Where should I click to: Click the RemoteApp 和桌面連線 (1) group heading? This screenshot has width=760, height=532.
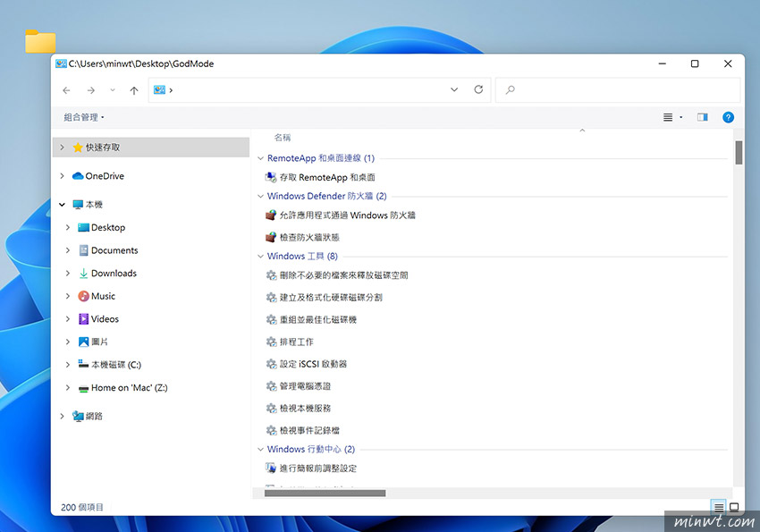pos(321,158)
